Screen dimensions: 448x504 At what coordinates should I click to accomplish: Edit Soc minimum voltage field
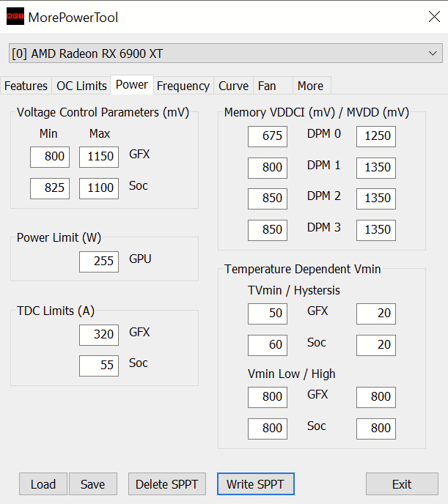[50, 188]
